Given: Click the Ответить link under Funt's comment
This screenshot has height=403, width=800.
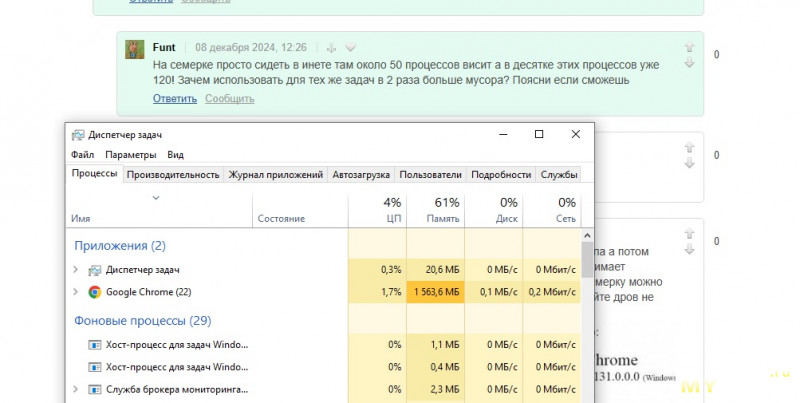Looking at the screenshot, I should pyautogui.click(x=174, y=98).
